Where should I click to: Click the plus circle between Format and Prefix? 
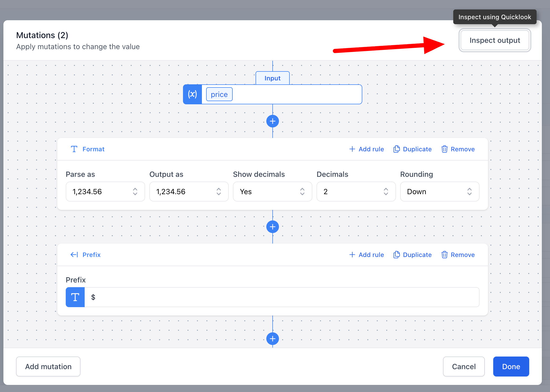tap(272, 227)
